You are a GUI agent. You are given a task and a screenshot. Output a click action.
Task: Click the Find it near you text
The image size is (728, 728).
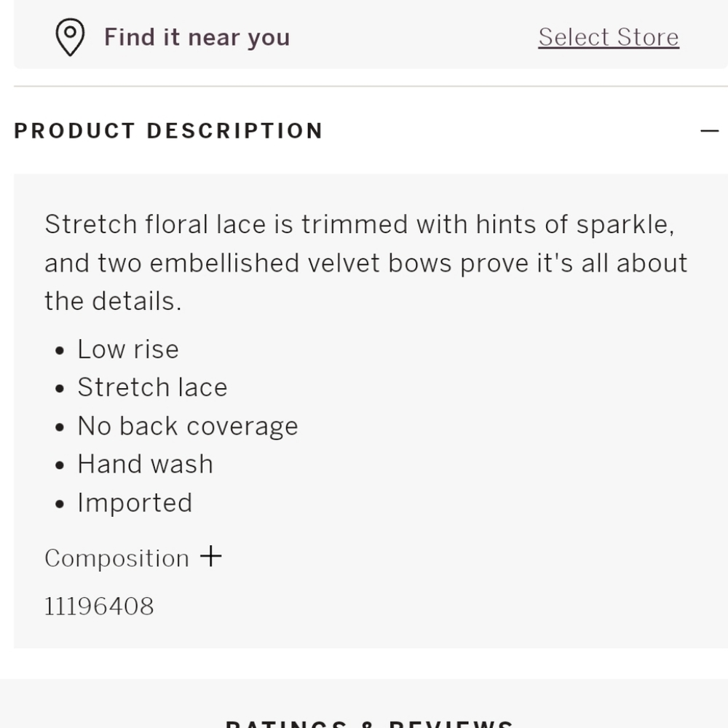tap(197, 37)
